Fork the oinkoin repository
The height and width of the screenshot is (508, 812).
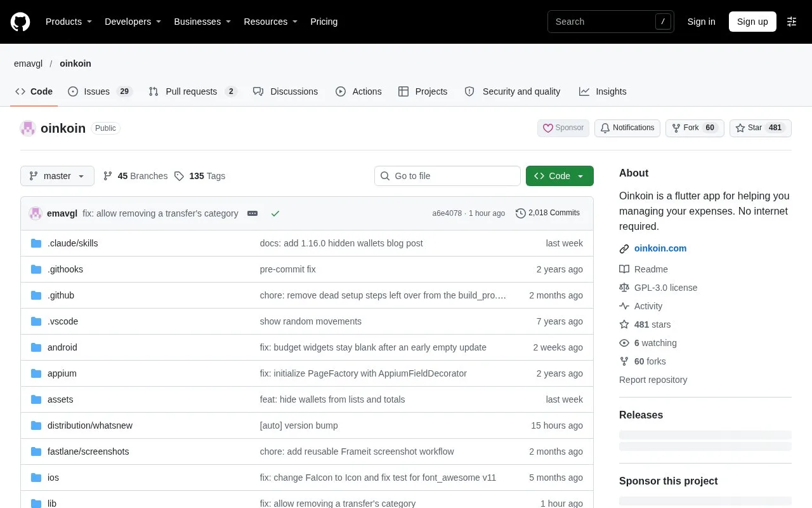click(x=695, y=128)
